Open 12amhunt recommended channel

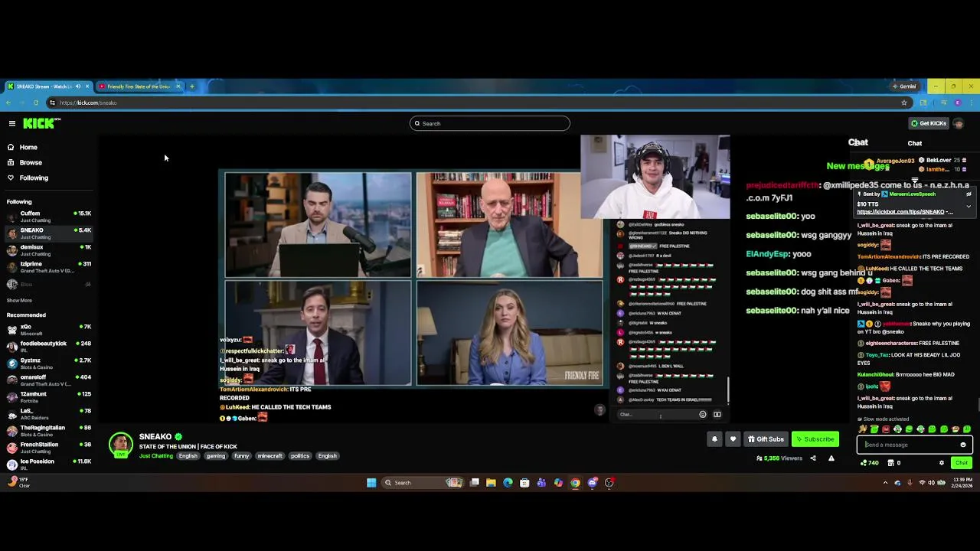(x=49, y=397)
